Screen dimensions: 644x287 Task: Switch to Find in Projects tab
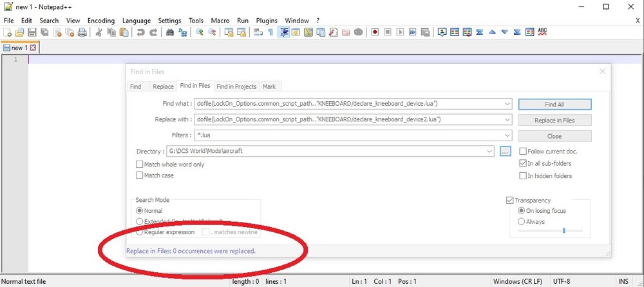click(x=236, y=86)
